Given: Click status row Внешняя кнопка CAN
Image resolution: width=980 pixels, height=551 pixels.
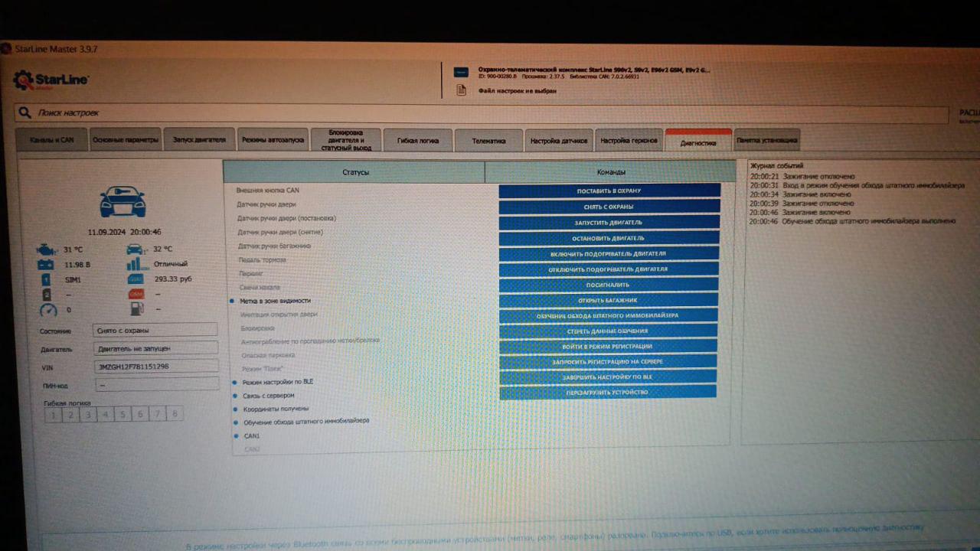Looking at the screenshot, I should coord(268,189).
